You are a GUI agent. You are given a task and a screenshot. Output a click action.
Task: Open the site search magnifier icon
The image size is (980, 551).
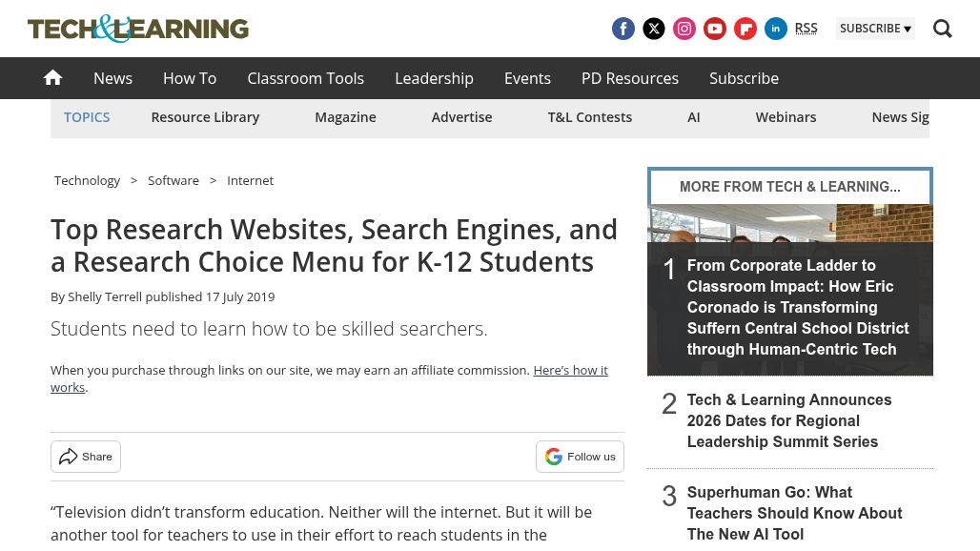(943, 29)
